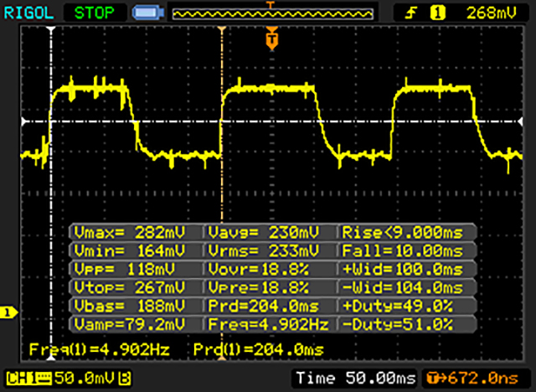Image resolution: width=536 pixels, height=392 pixels.
Task: Click the 672.0ns trigger offset readout
Action: coord(473,379)
